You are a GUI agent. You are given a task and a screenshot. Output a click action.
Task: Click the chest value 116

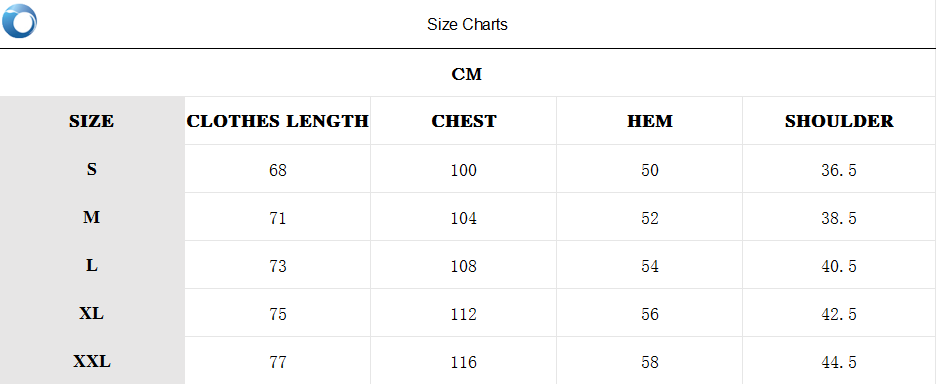pyautogui.click(x=464, y=363)
